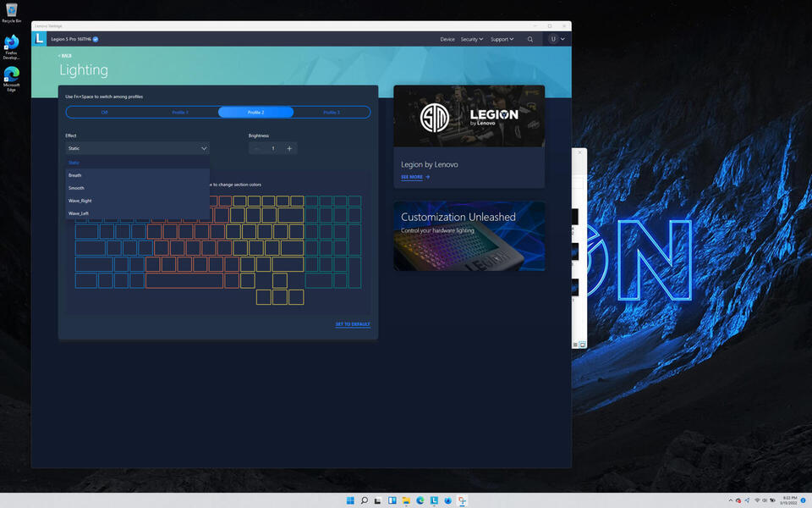This screenshot has height=508, width=812.
Task: Click the Legion by Lenovo title text
Action: pos(430,165)
